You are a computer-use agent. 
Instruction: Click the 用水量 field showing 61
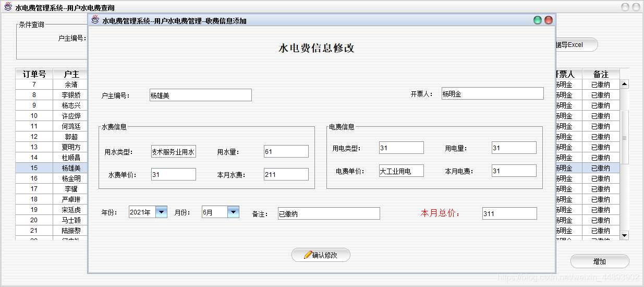pyautogui.click(x=286, y=151)
